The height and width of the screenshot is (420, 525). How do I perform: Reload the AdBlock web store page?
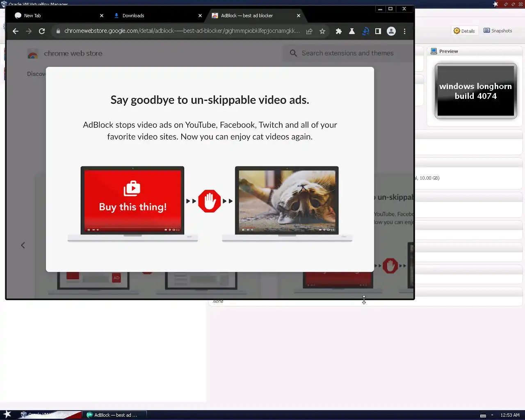[x=42, y=31]
